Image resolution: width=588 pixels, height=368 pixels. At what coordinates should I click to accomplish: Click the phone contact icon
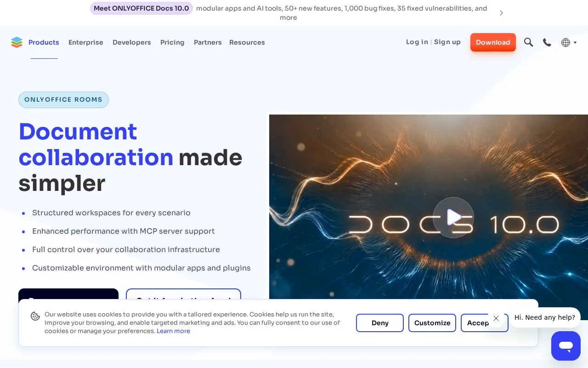click(547, 42)
